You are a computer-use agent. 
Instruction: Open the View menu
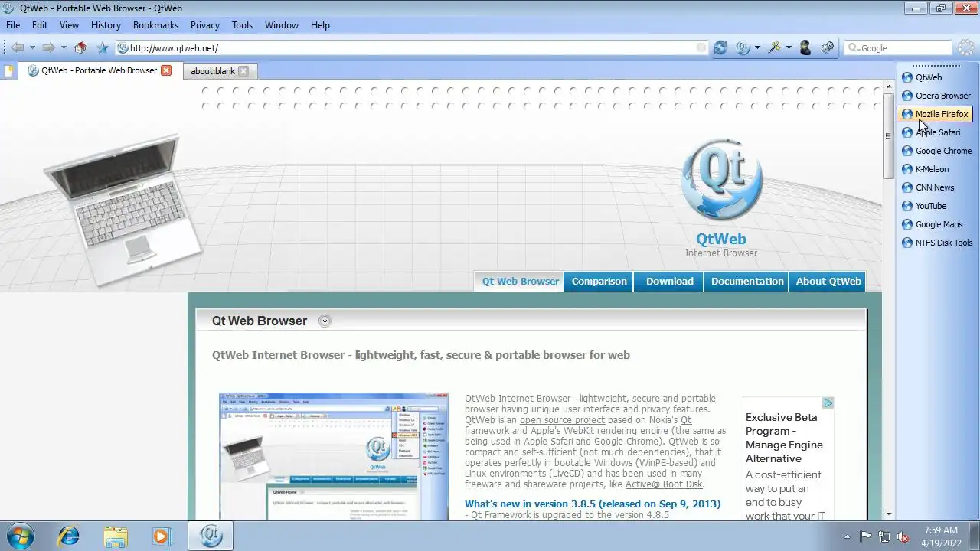click(x=69, y=25)
